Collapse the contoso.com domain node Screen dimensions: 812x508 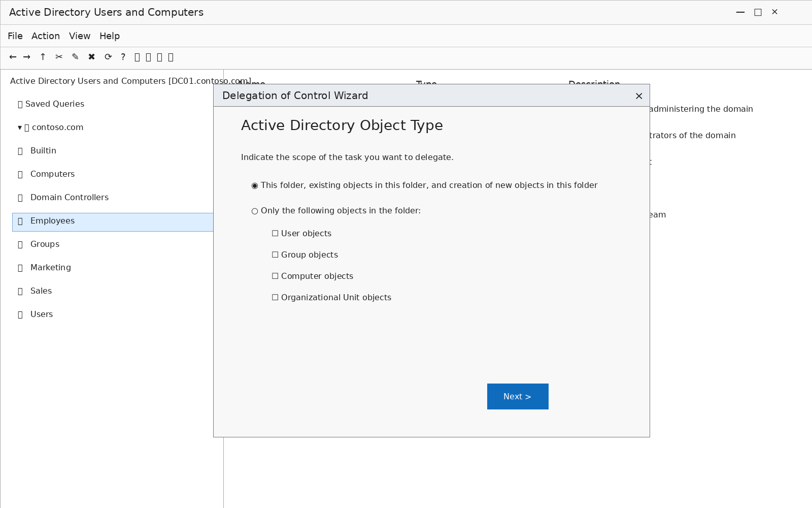20,128
